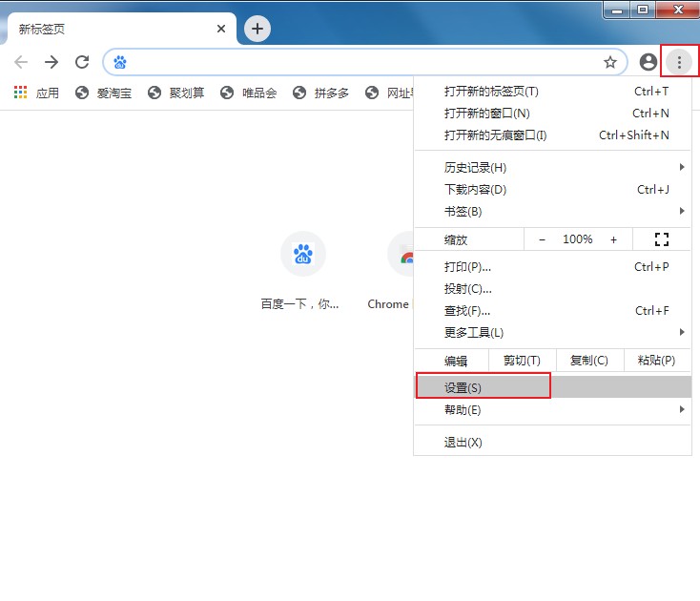
Task: Click the three-dot Chrome menu button
Action: pos(679,62)
